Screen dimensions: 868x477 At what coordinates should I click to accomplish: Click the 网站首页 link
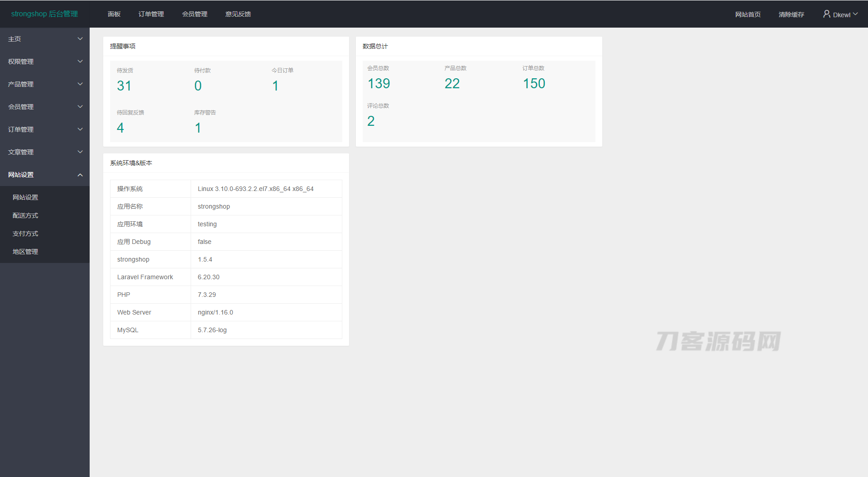point(748,14)
